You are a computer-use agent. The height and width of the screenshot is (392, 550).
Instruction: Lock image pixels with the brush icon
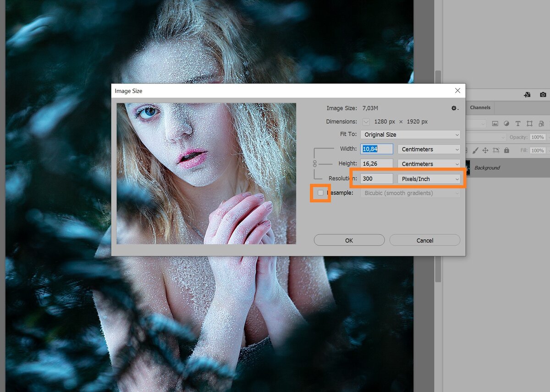click(x=475, y=150)
